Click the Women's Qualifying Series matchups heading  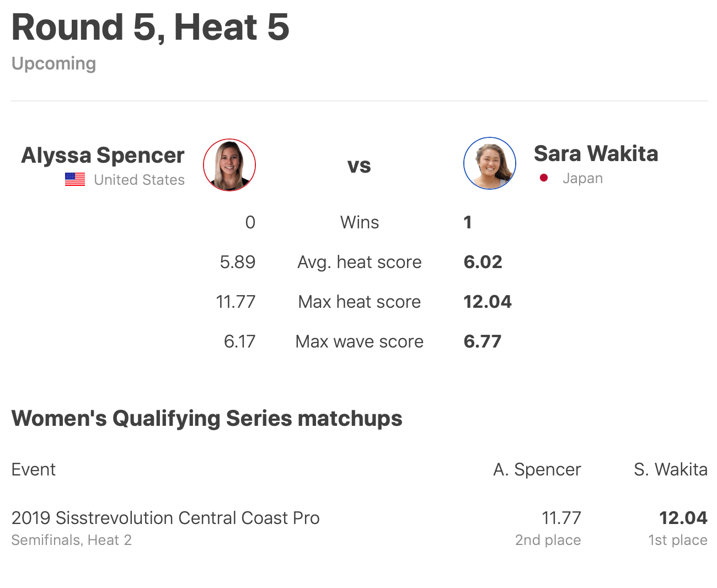pos(207,419)
